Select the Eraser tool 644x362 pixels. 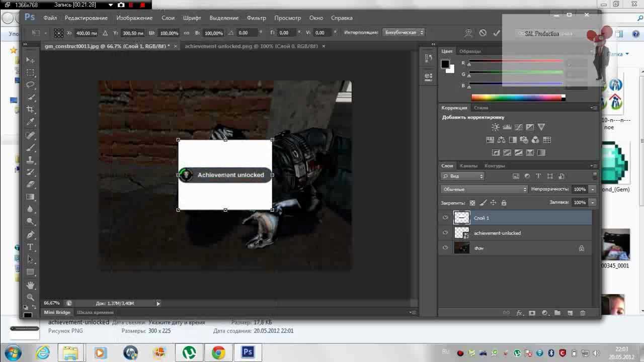pos(30,185)
